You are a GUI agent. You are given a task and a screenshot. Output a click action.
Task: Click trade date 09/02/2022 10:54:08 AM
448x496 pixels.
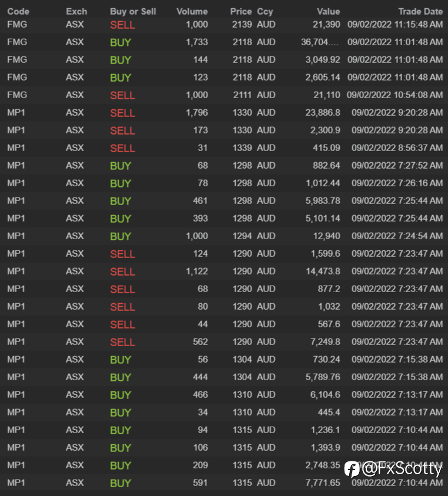[394, 95]
